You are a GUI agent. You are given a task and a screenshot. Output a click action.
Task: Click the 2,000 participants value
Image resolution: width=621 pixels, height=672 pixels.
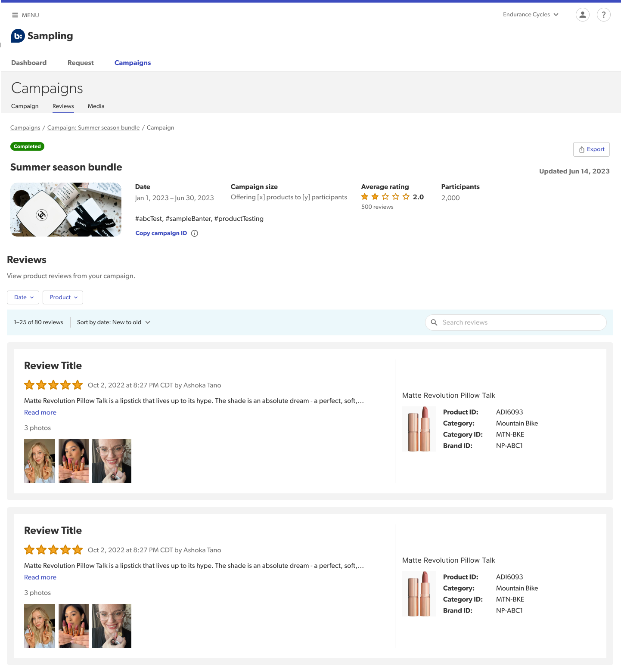450,198
